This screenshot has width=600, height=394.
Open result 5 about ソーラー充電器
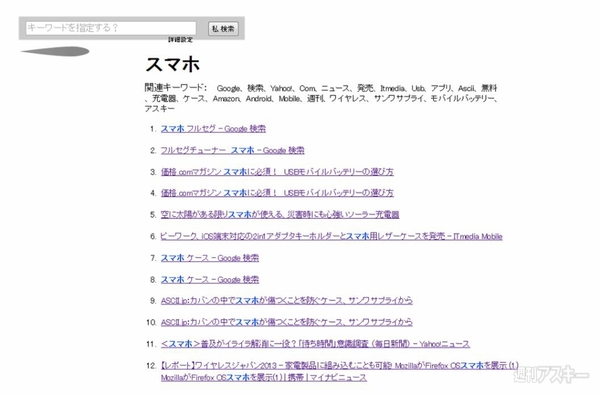280,215
